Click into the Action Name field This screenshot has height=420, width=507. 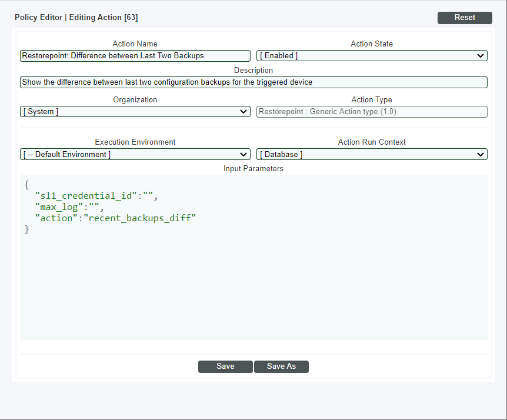[135, 56]
